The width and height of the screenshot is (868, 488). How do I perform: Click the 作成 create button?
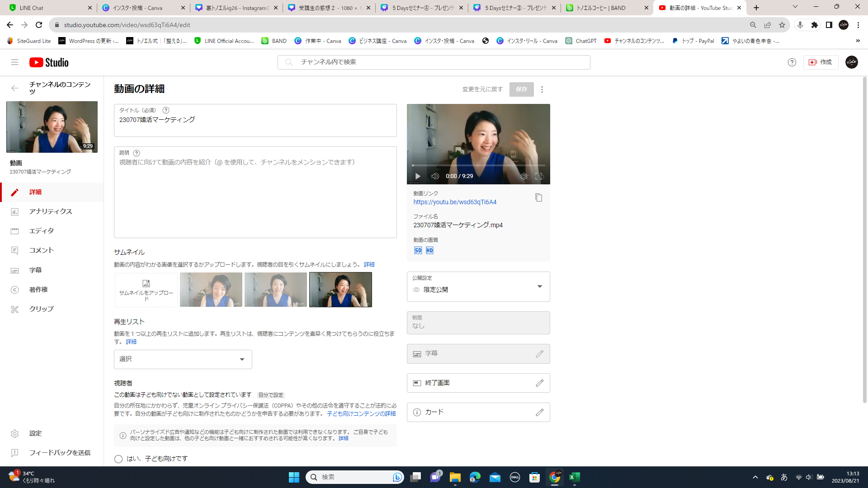pos(821,62)
